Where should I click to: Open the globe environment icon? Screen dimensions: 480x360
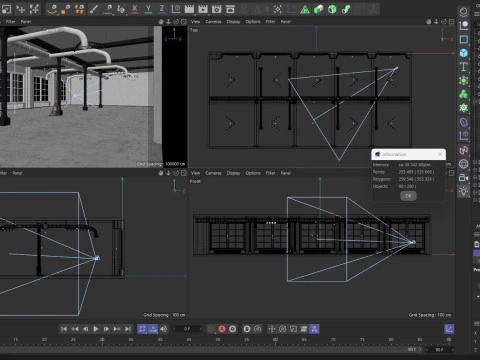click(463, 164)
